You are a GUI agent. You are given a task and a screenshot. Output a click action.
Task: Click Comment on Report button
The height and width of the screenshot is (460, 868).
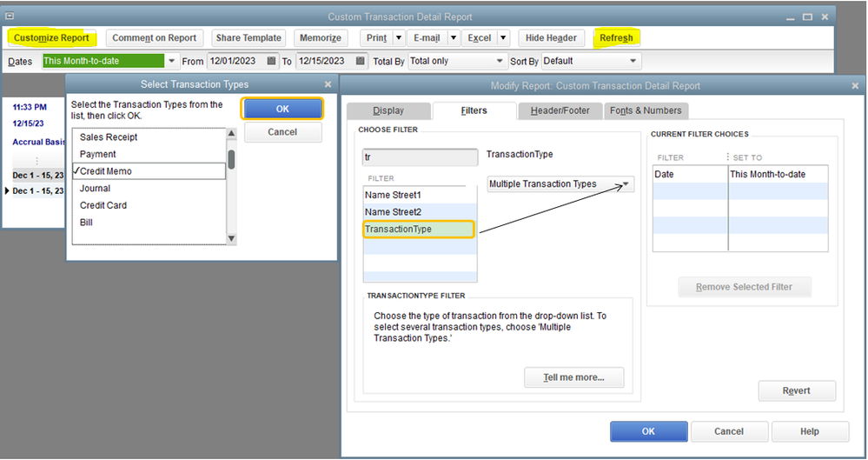pyautogui.click(x=155, y=37)
